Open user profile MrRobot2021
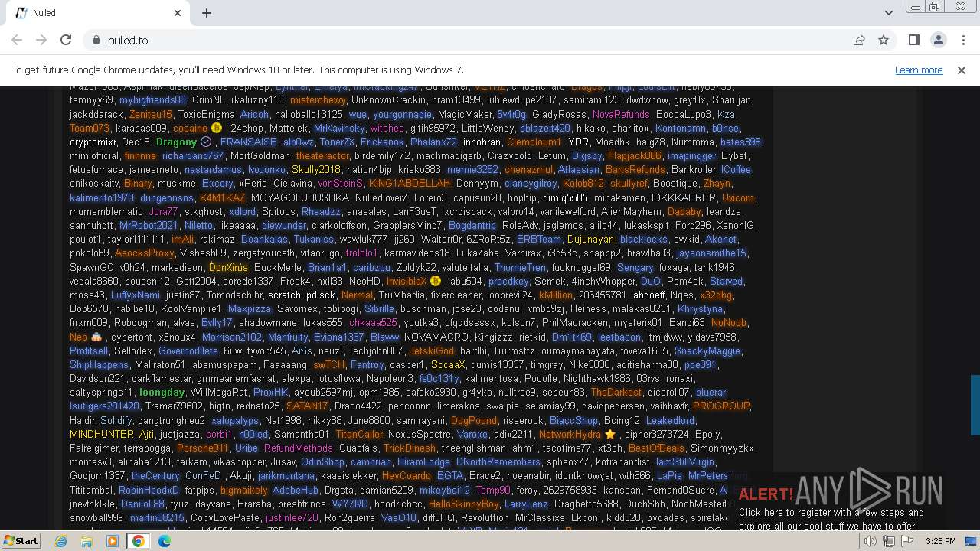 click(149, 225)
